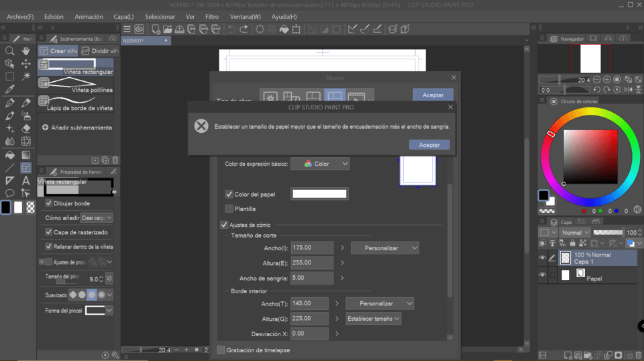This screenshot has height=361, width=644.
Task: Select the Zoom magnifier tool
Action: pyautogui.click(x=9, y=50)
